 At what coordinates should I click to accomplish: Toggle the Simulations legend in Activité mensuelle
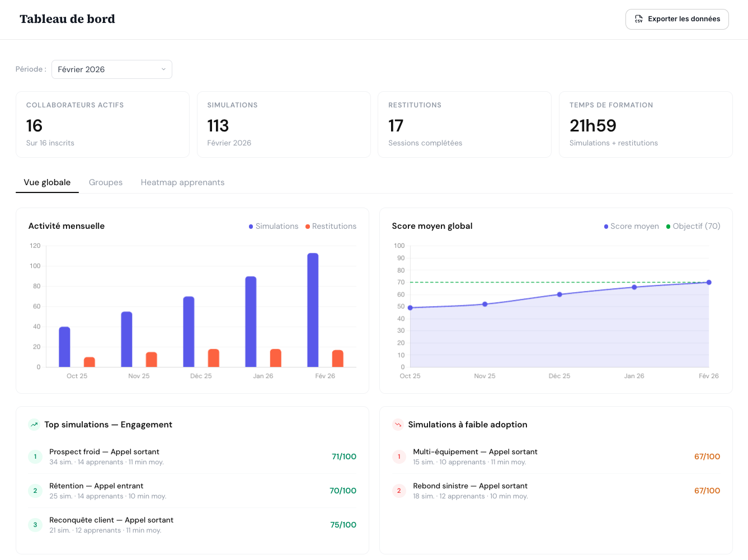[x=273, y=226]
